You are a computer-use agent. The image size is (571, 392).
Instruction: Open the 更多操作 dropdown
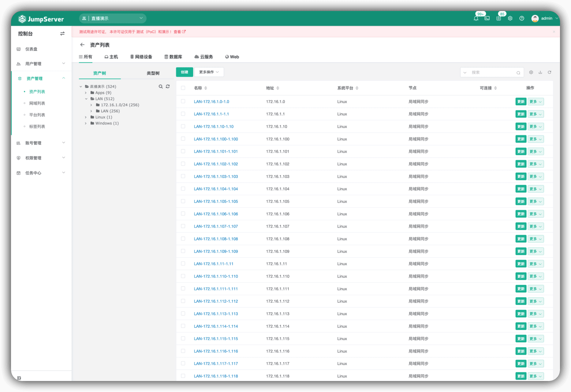click(209, 72)
